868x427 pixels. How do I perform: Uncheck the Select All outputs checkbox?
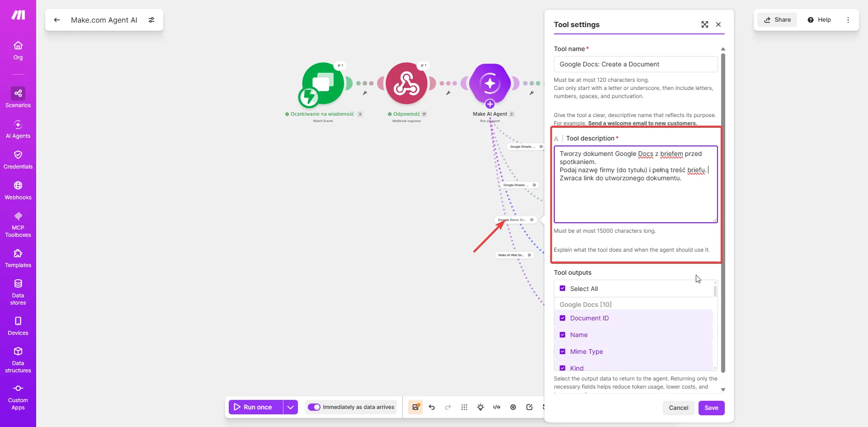[563, 288]
